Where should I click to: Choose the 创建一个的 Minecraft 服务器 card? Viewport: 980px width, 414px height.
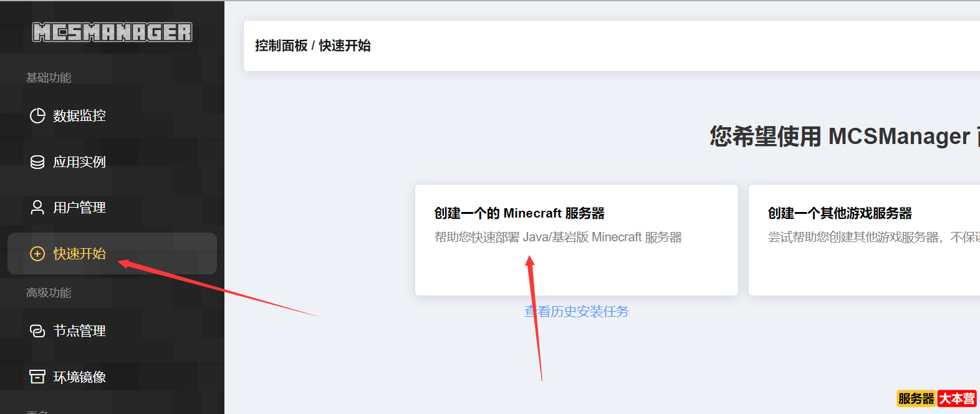577,240
